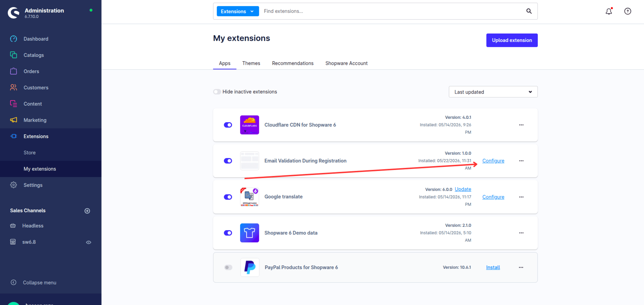Click the Upload extension button
The height and width of the screenshot is (305, 644).
click(512, 40)
